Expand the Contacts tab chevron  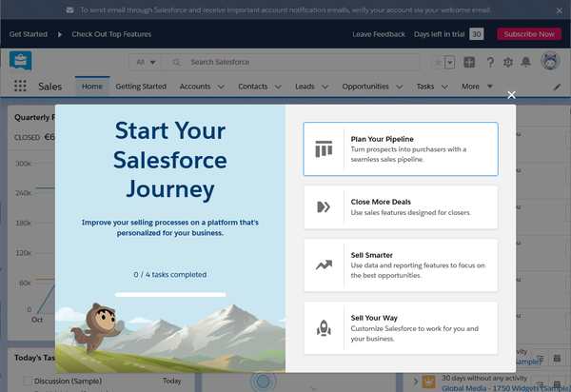pos(278,87)
